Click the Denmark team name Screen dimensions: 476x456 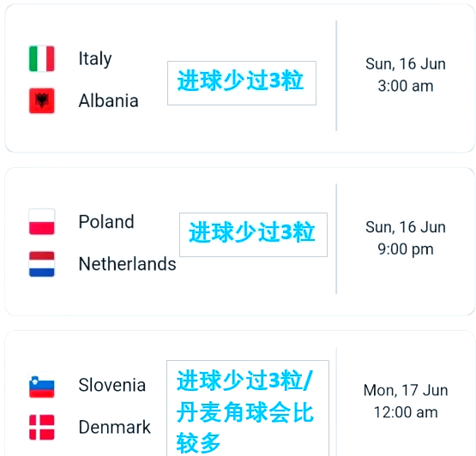[x=114, y=427]
